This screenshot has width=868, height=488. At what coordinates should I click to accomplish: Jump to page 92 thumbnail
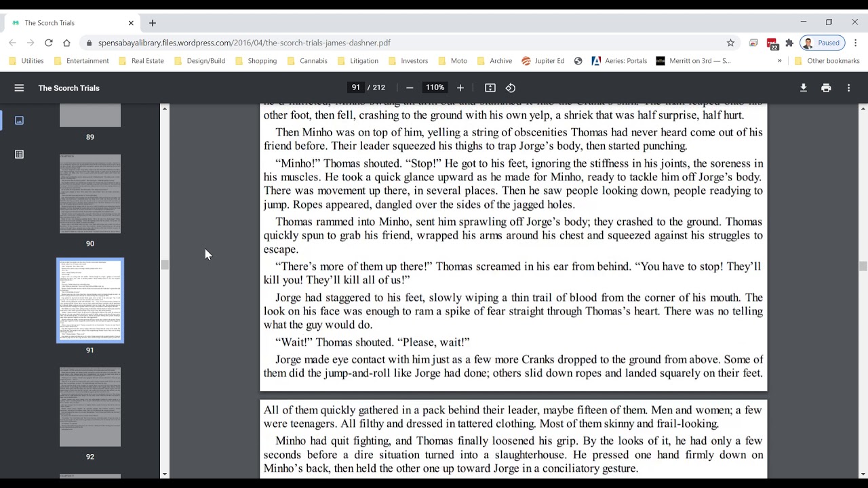pos(90,407)
